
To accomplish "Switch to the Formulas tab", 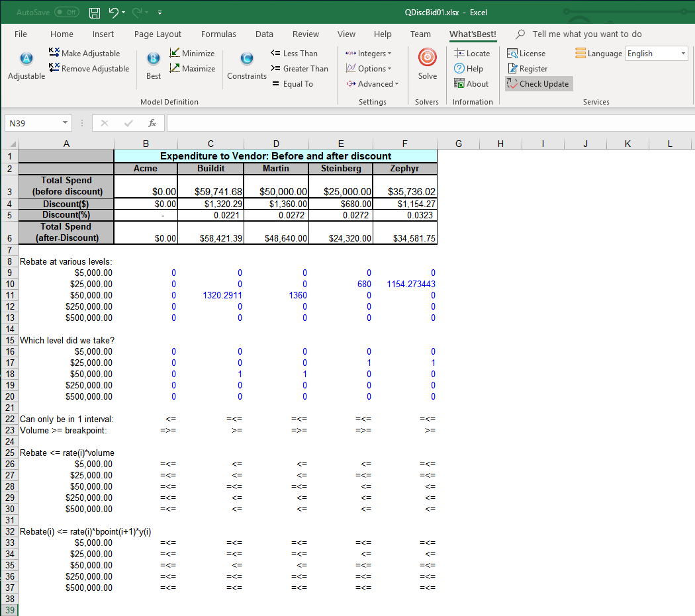I will tap(218, 34).
